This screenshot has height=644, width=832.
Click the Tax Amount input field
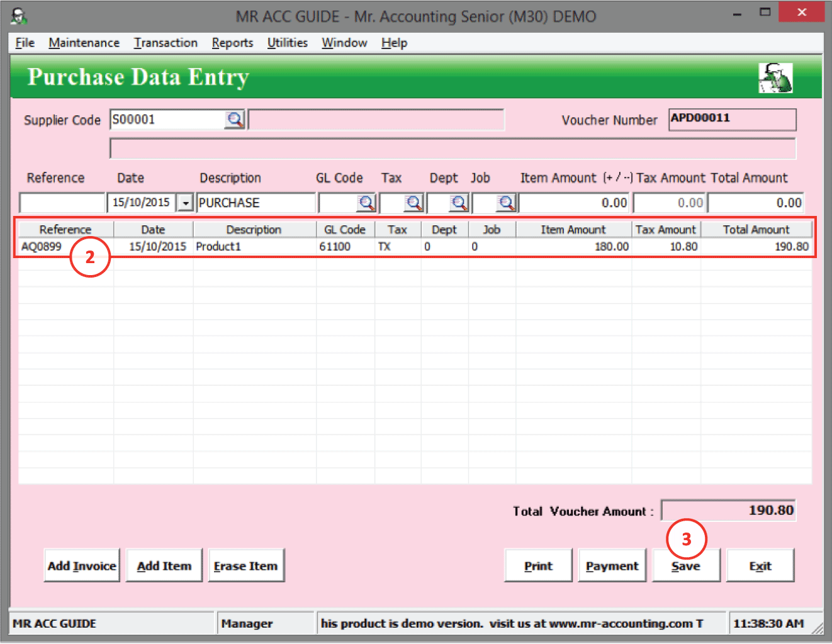(x=669, y=203)
